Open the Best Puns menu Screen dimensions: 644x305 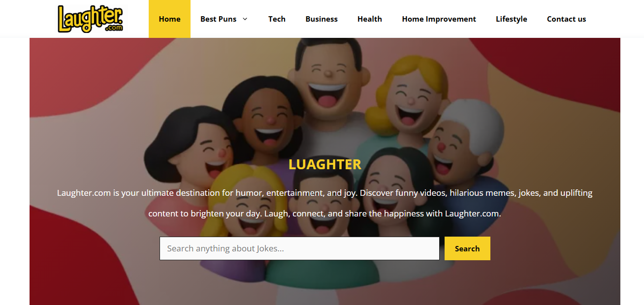coord(218,19)
